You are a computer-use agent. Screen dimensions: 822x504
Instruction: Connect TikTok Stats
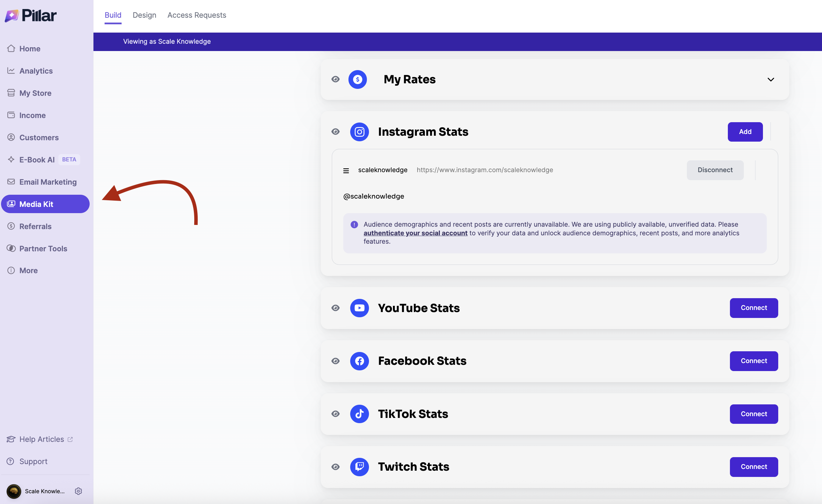click(754, 414)
